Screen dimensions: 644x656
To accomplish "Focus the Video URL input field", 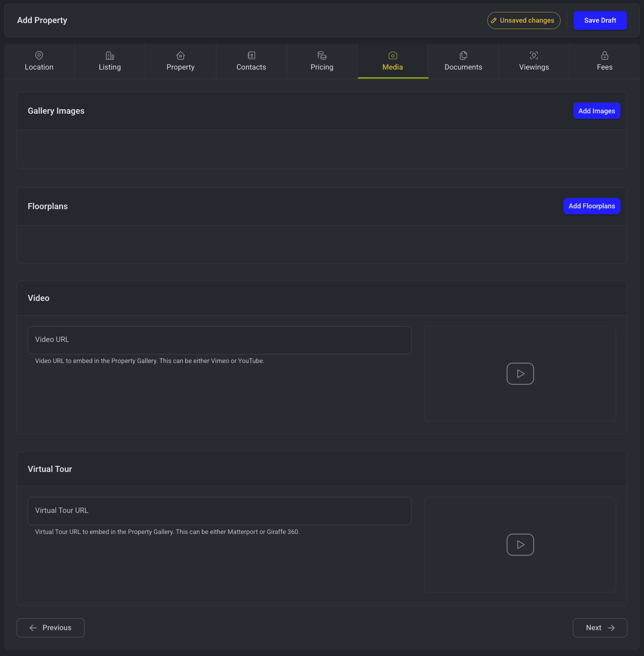I will tap(219, 340).
